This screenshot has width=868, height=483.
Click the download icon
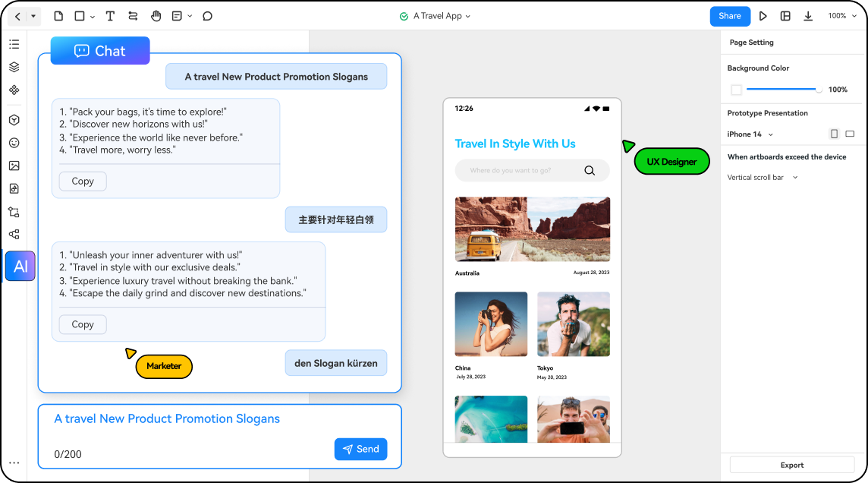[808, 16]
